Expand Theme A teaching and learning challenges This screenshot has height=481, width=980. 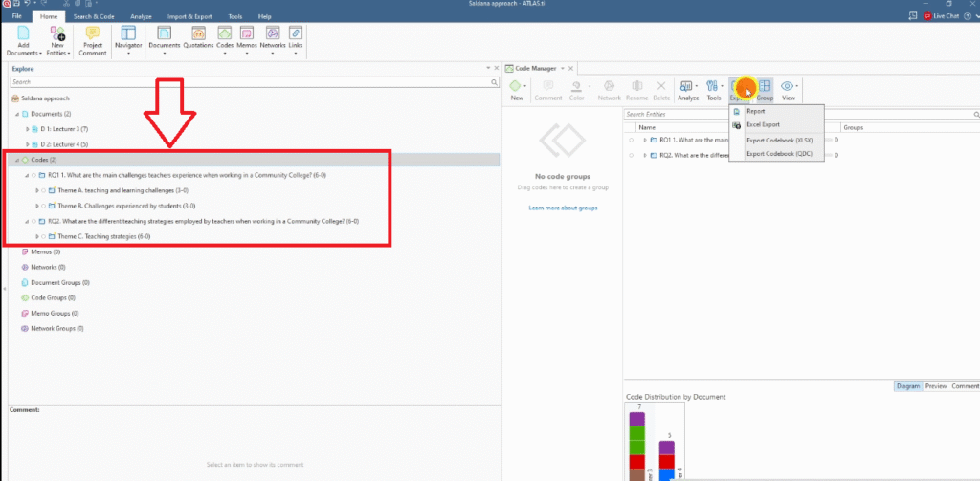click(36, 190)
